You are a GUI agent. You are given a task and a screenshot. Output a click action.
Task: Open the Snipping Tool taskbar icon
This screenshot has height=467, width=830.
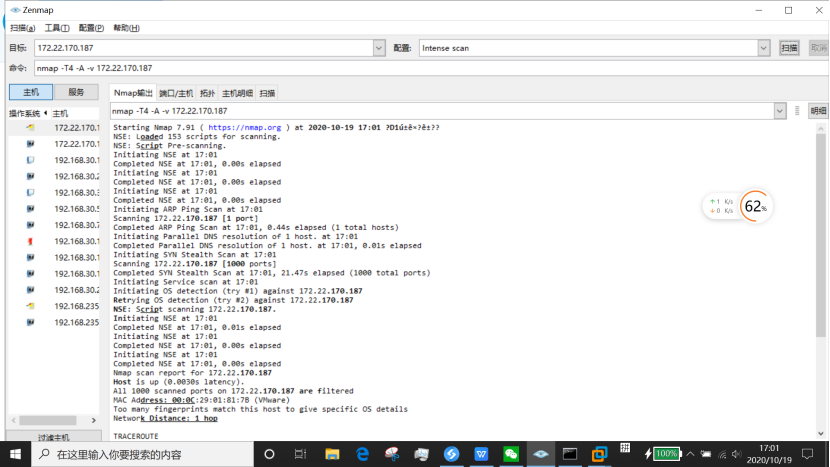click(x=392, y=454)
